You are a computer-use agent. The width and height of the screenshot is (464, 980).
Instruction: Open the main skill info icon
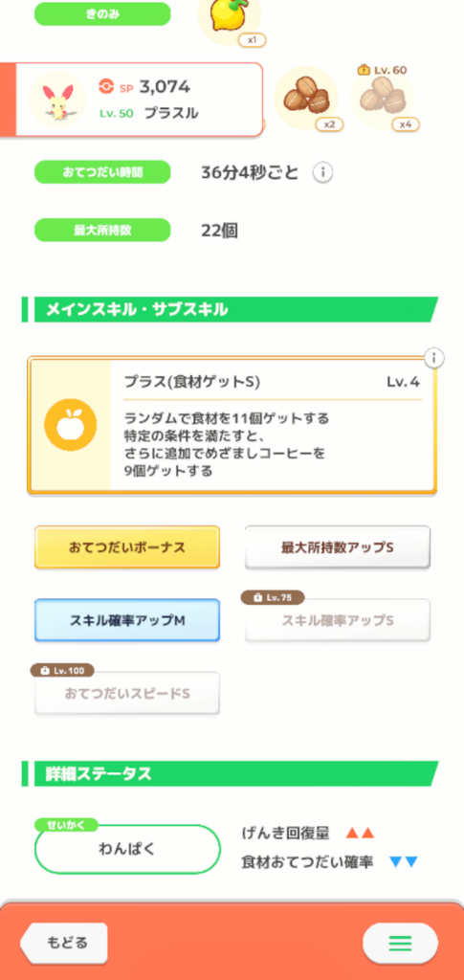coord(434,358)
